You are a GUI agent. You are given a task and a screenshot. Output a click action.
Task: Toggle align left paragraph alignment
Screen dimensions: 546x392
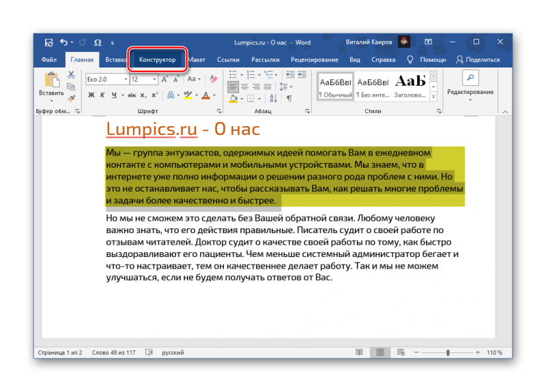(x=233, y=87)
